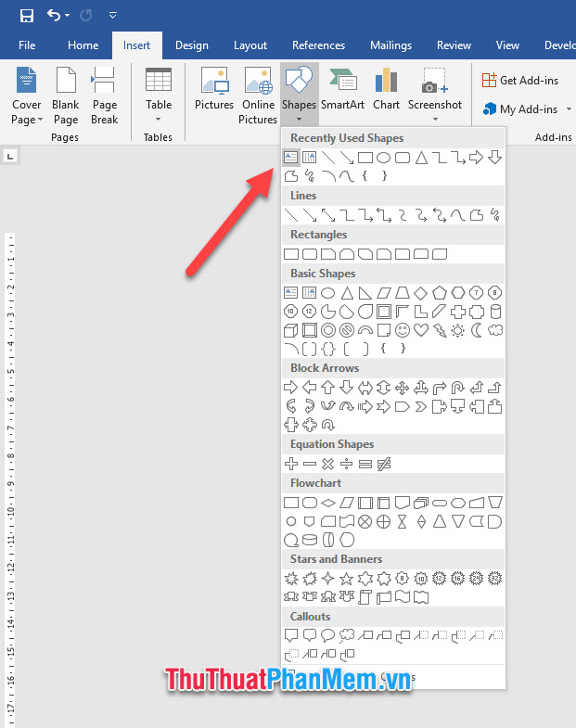Select scribble shape in Lines section

pos(495,215)
